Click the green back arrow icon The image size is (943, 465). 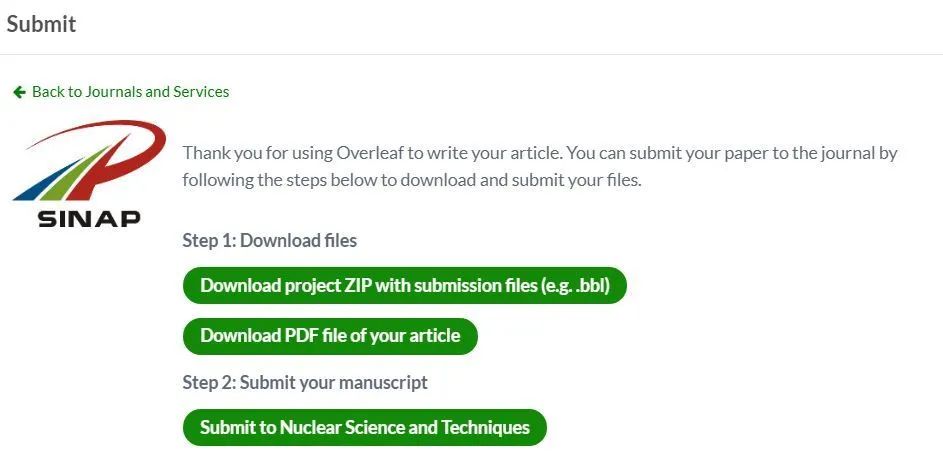coord(19,92)
